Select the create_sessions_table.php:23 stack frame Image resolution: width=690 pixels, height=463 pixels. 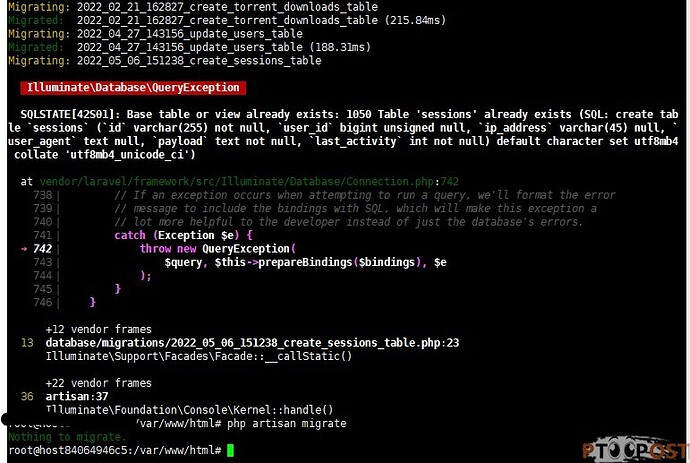[252, 343]
